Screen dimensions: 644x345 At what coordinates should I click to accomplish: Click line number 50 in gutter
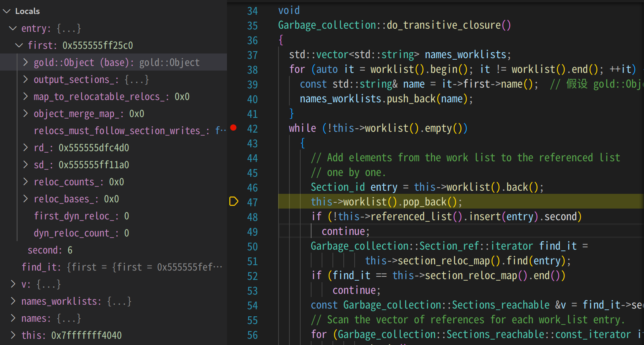pos(253,247)
